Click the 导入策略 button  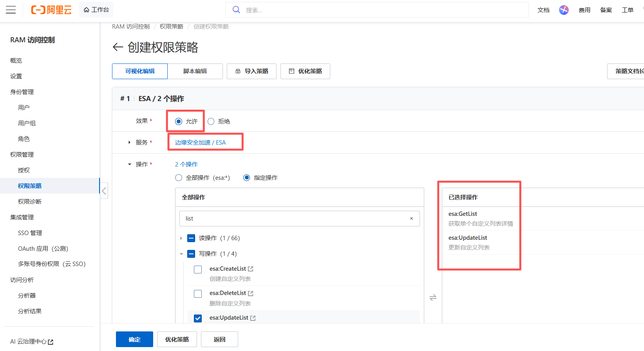251,71
